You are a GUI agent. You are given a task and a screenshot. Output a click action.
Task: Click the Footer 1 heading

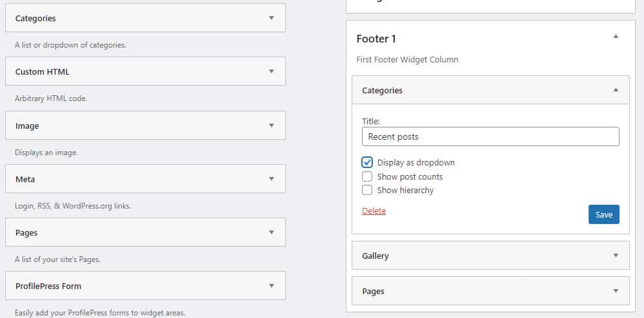coord(376,39)
